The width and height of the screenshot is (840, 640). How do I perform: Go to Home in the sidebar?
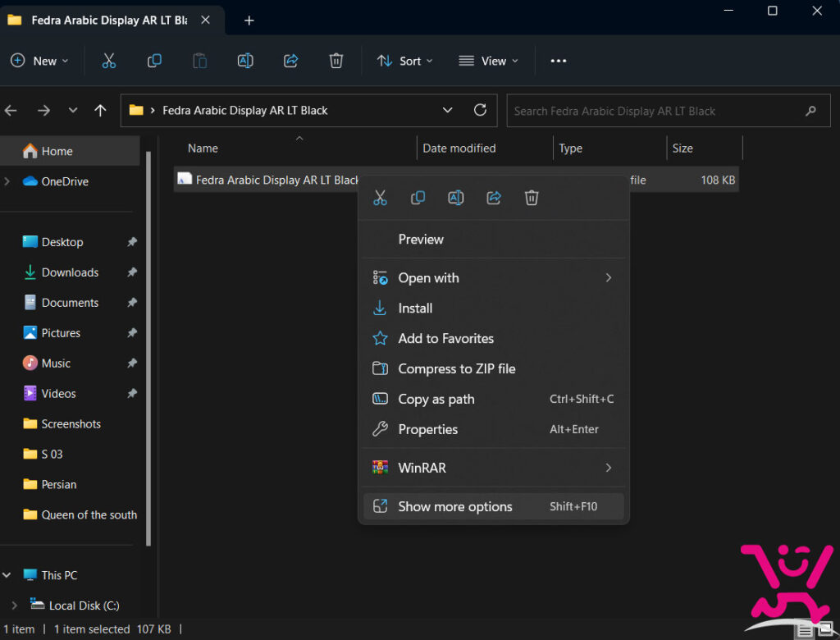pos(70,151)
